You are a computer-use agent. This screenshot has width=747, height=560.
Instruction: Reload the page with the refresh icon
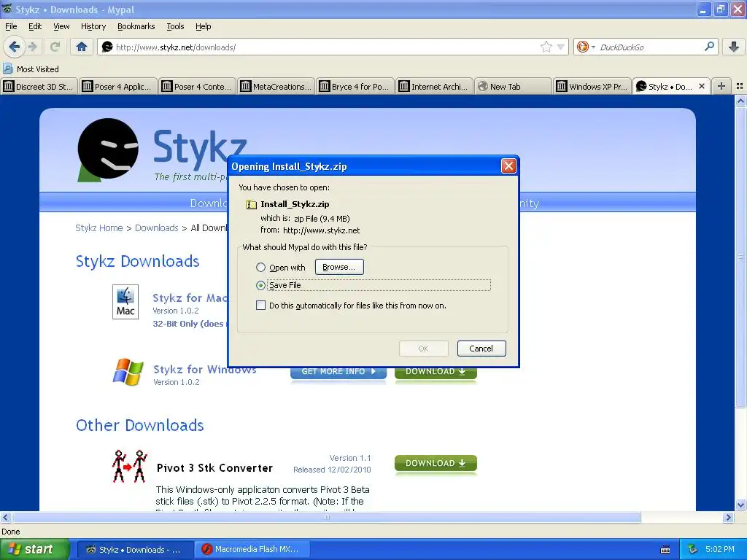point(55,47)
